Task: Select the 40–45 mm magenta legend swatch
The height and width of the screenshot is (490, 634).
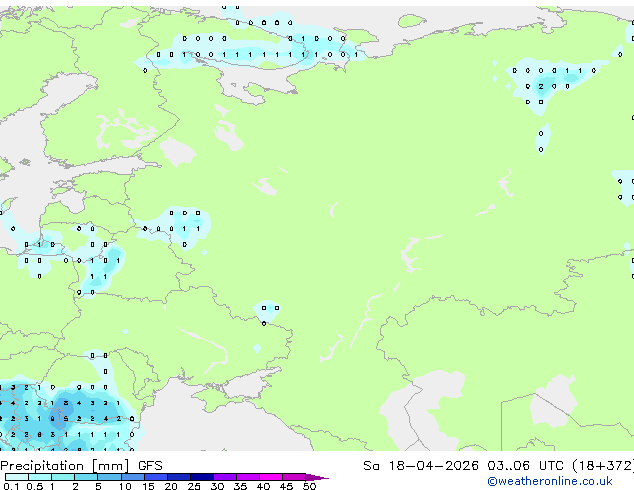Action: point(271,477)
